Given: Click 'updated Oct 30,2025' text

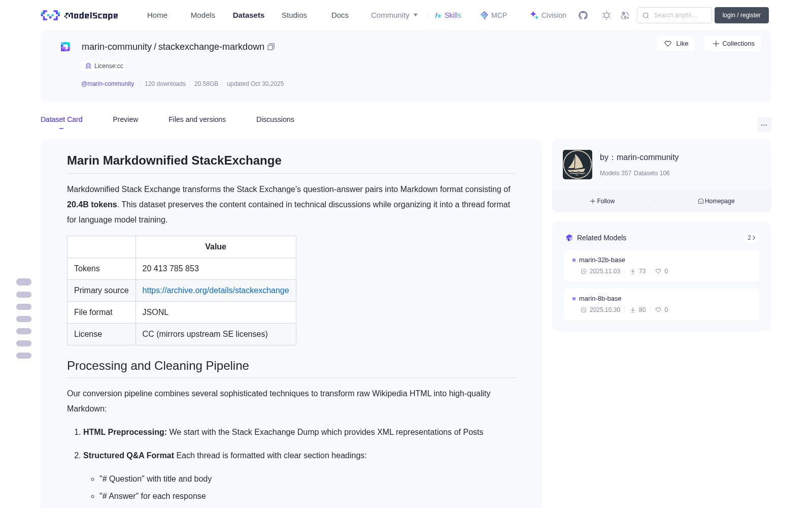Looking at the screenshot, I should [255, 84].
